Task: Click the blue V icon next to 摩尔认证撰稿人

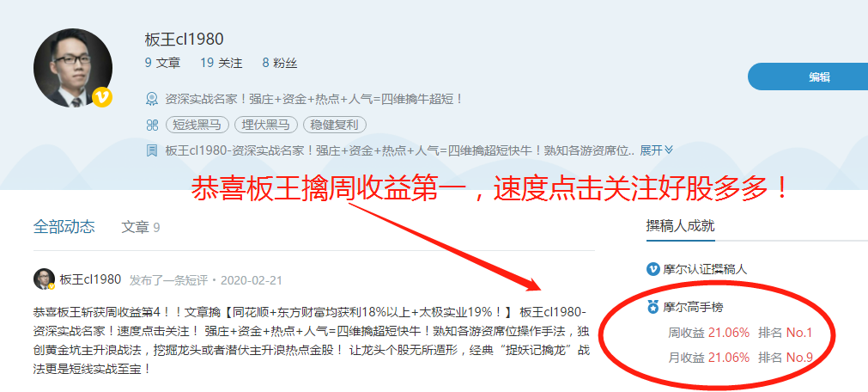Action: click(x=653, y=269)
